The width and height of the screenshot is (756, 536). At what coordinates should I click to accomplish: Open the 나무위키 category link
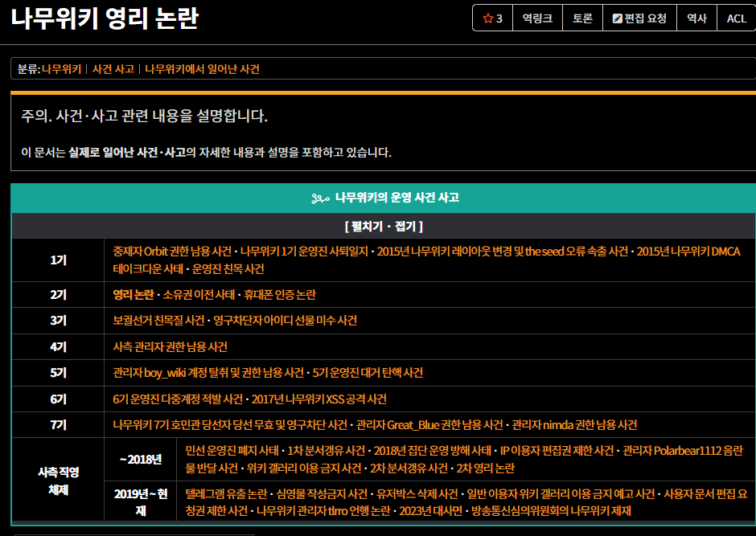click(x=62, y=69)
